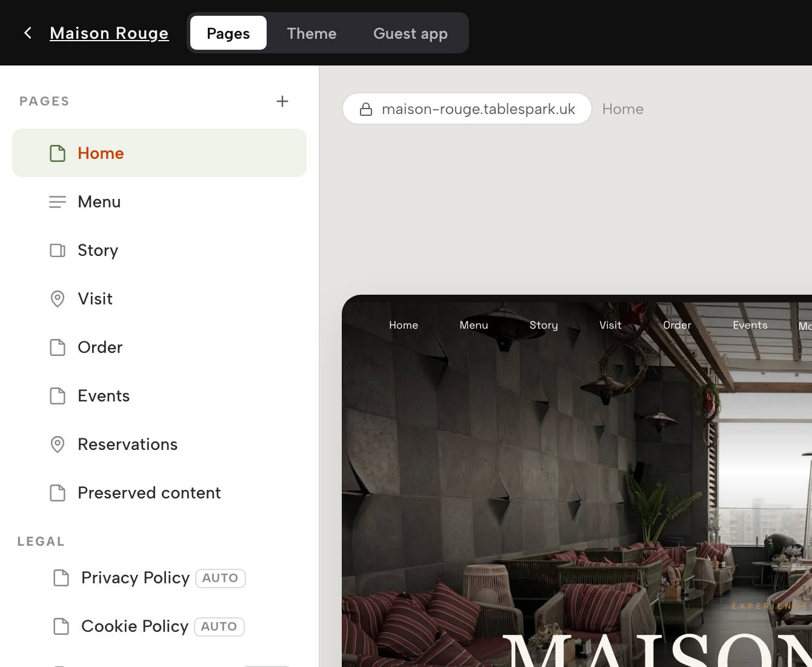Select the Reservations page in sidebar
This screenshot has width=812, height=667.
pyautogui.click(x=159, y=444)
